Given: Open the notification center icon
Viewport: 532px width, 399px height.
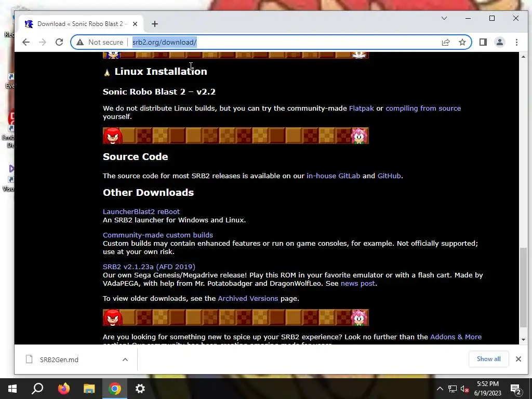Looking at the screenshot, I should (x=515, y=389).
